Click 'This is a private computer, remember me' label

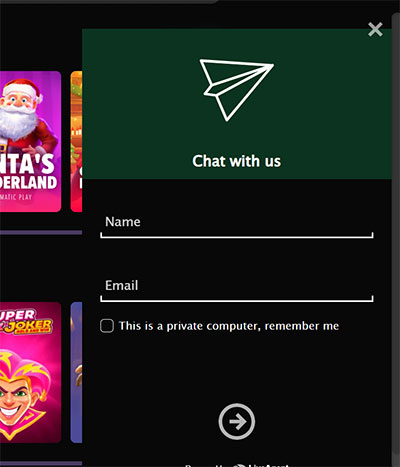tap(229, 326)
